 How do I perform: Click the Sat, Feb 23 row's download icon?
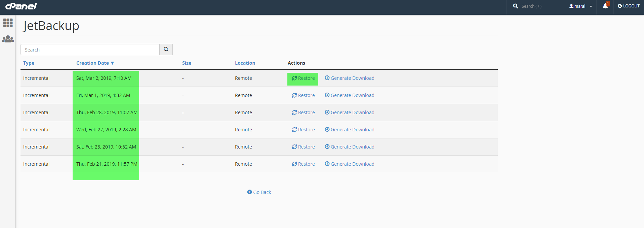[x=327, y=146]
